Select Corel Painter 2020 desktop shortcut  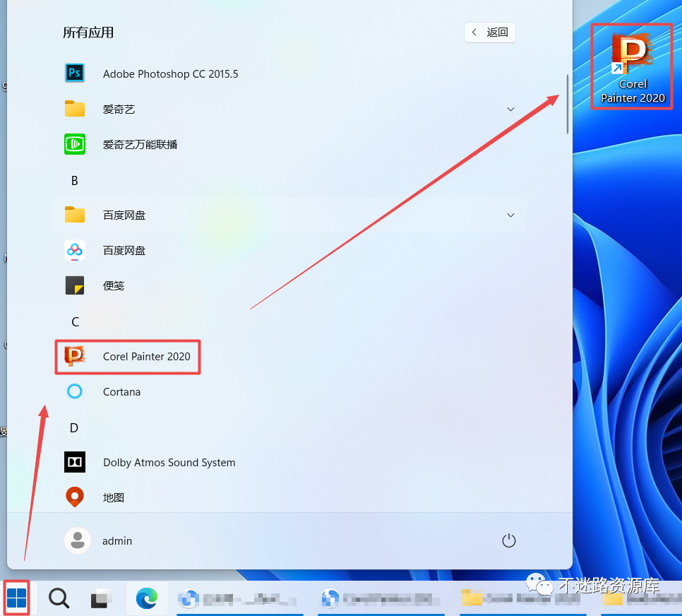633,66
